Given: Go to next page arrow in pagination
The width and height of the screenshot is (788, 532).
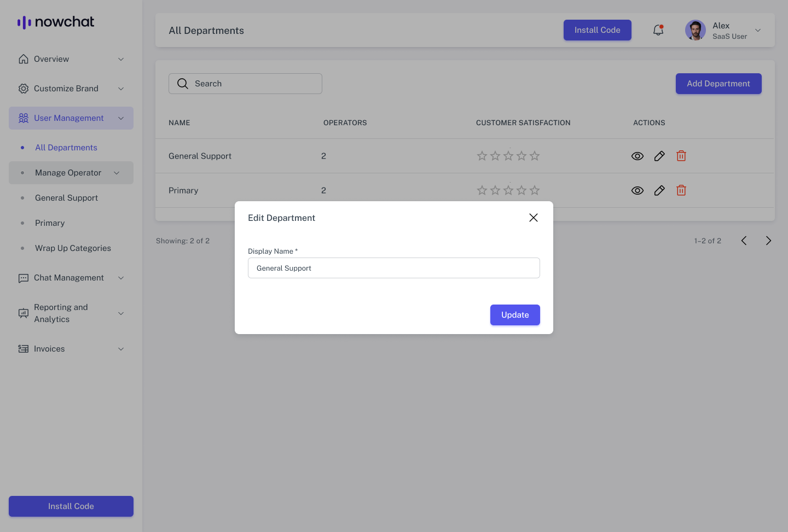Looking at the screenshot, I should pyautogui.click(x=768, y=241).
